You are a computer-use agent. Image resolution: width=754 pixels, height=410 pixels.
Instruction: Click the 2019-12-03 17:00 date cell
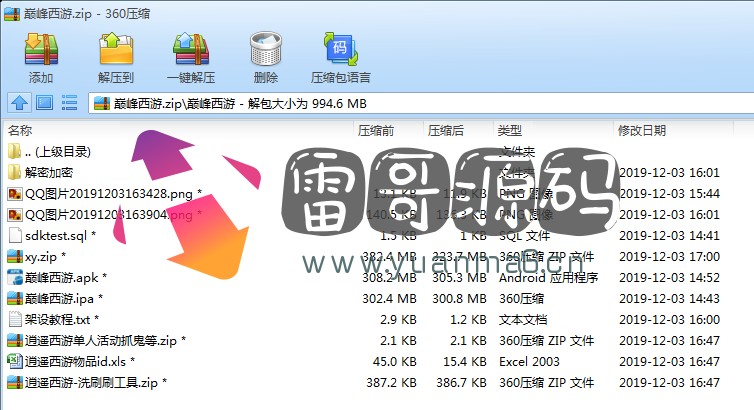[669, 257]
